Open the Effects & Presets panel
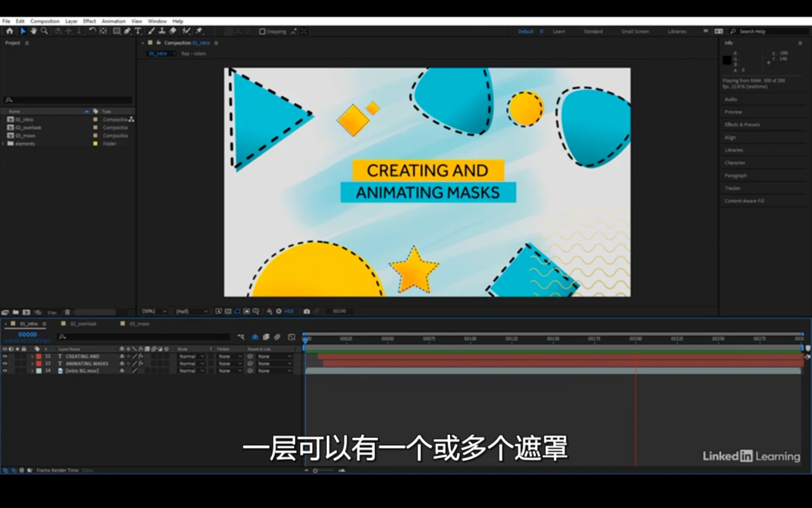The image size is (812, 508). point(742,125)
